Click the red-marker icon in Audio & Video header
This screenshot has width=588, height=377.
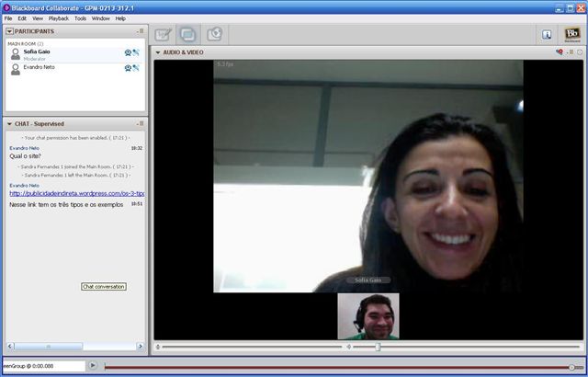point(560,52)
